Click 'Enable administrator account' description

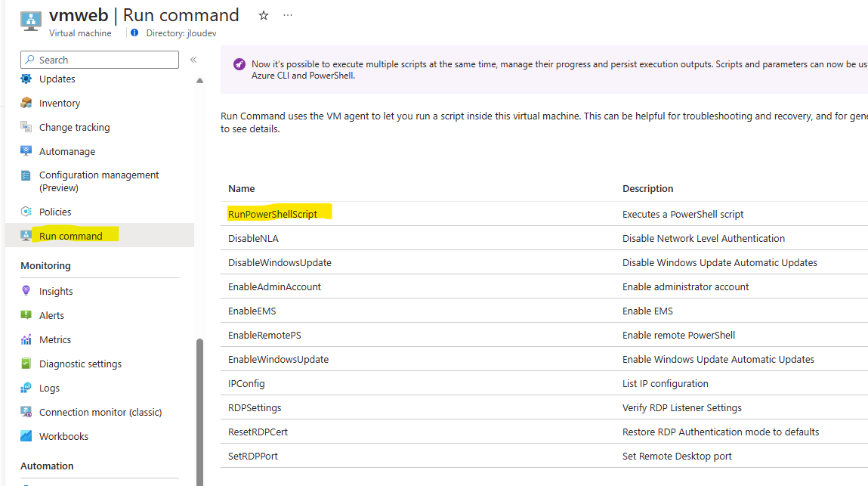pyautogui.click(x=685, y=287)
